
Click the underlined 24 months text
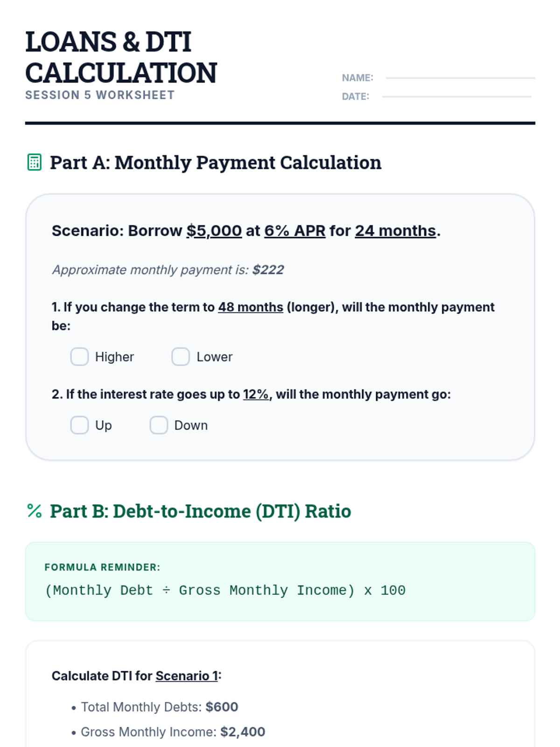395,231
